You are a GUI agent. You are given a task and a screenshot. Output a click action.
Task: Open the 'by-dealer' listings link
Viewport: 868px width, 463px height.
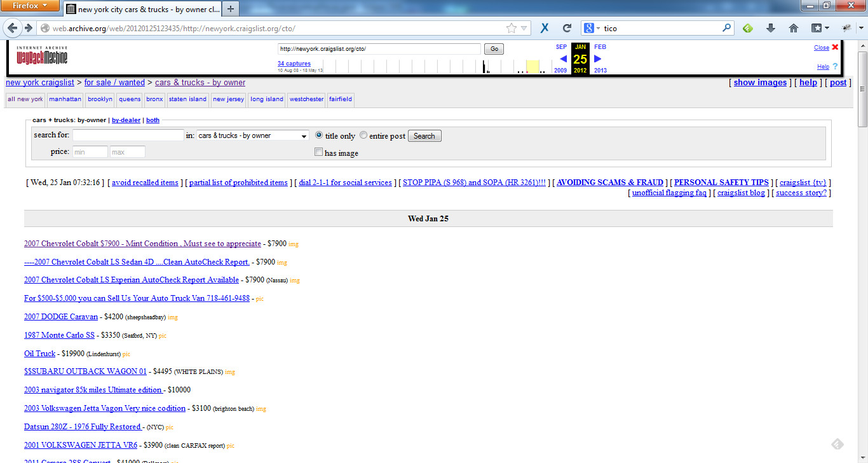pyautogui.click(x=126, y=120)
